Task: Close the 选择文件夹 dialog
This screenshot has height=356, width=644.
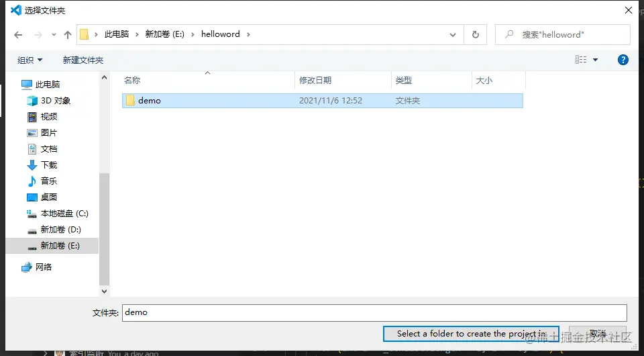Action: click(629, 10)
